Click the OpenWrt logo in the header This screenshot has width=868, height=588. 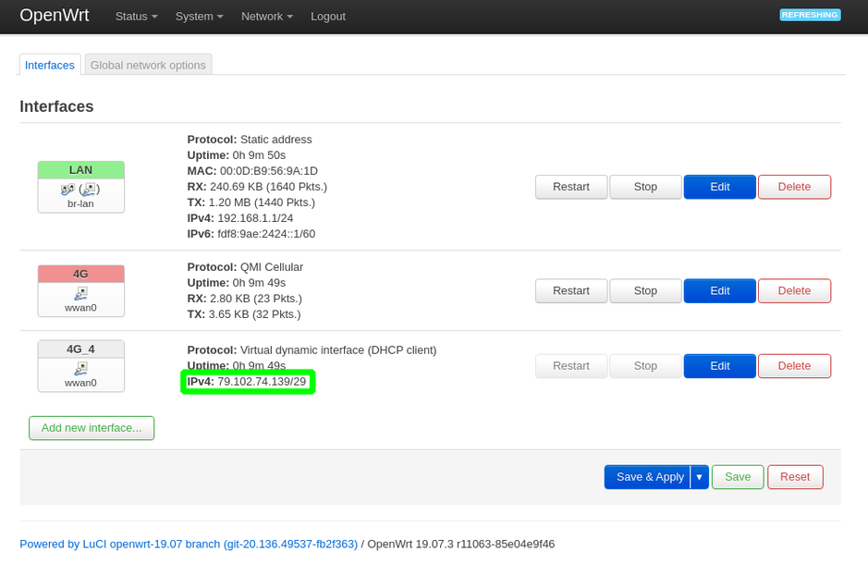(55, 16)
